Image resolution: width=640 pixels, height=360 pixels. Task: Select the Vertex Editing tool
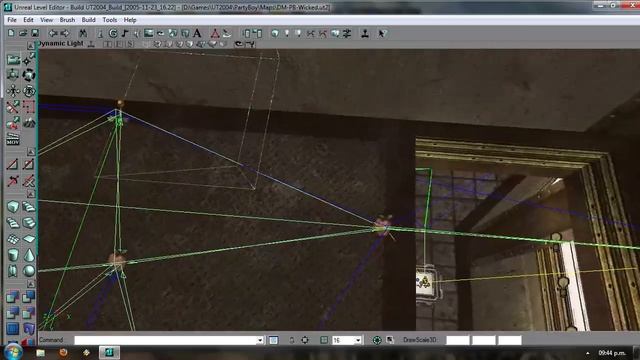pos(29,60)
